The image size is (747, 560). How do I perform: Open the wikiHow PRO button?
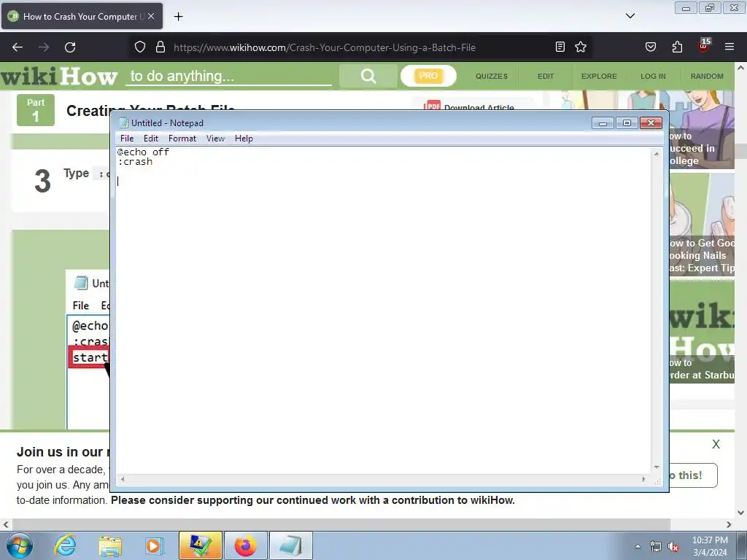coord(428,76)
